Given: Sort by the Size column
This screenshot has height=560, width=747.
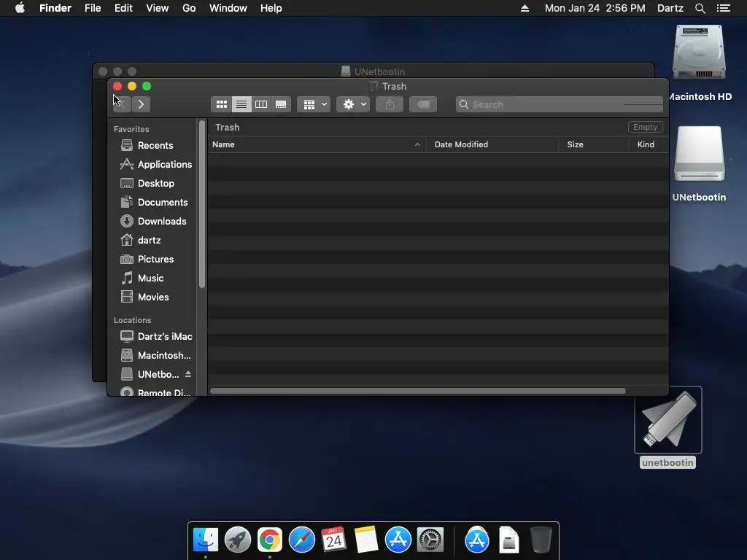Looking at the screenshot, I should pyautogui.click(x=594, y=144).
